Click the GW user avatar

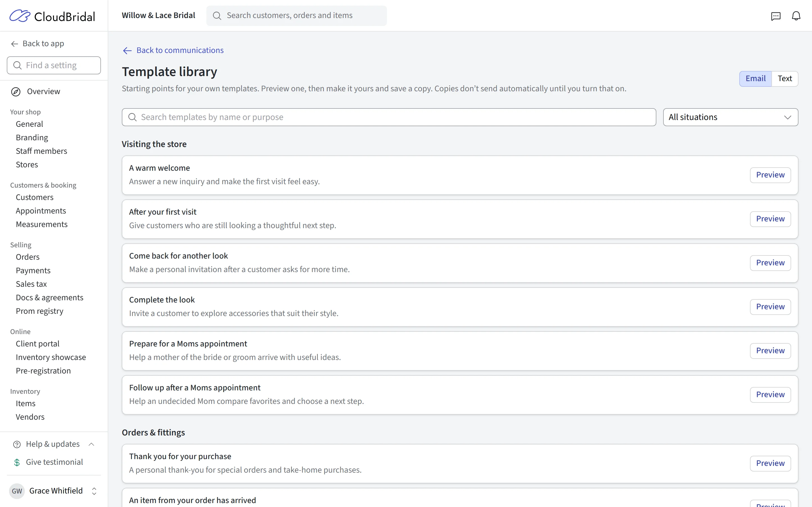coord(17,491)
